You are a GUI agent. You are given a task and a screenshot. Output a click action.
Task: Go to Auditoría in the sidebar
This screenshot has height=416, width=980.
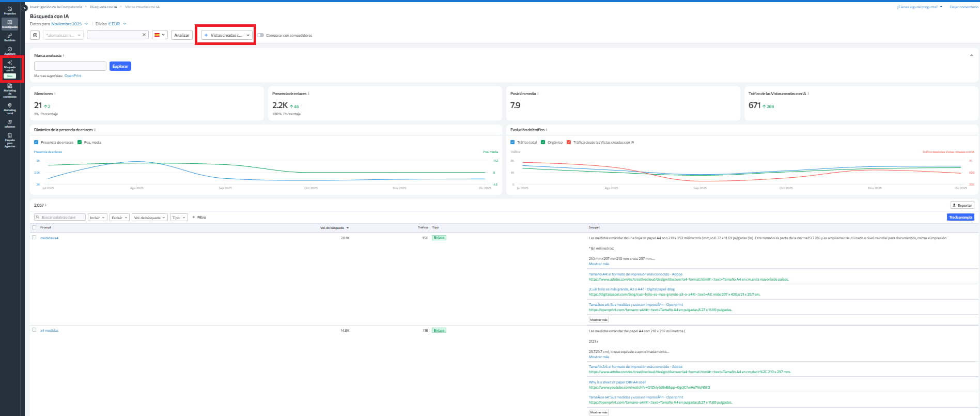point(10,51)
